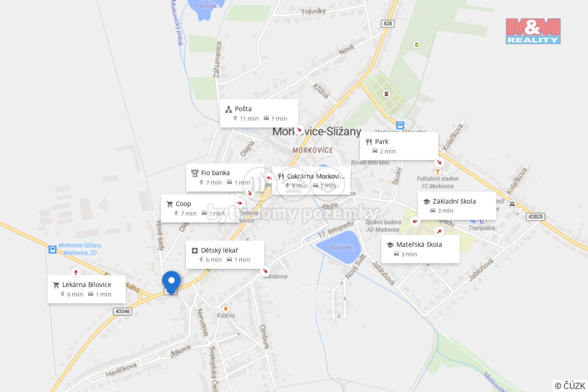Image resolution: width=588 pixels, height=392 pixels.
Task: Click the blue location pin marker
Action: 171,282
